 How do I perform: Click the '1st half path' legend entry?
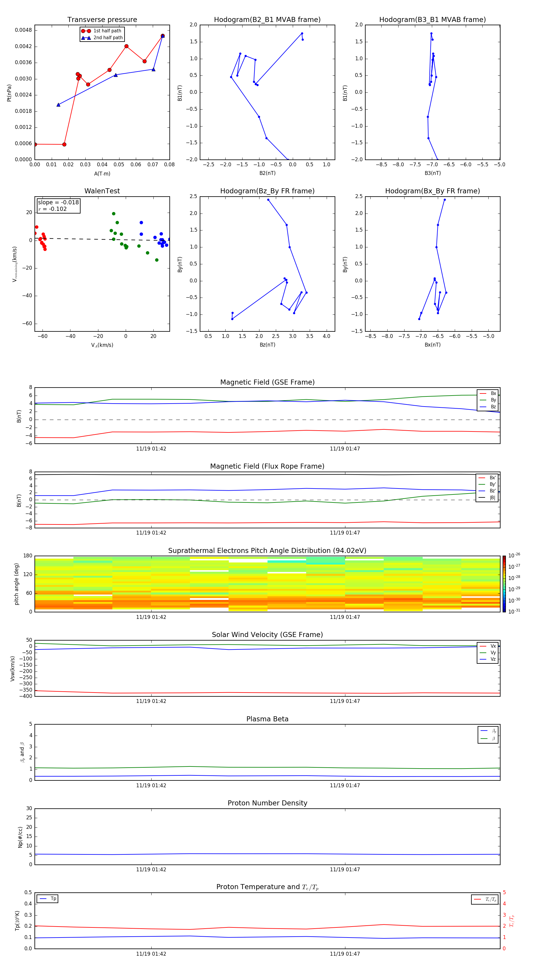[x=102, y=31]
